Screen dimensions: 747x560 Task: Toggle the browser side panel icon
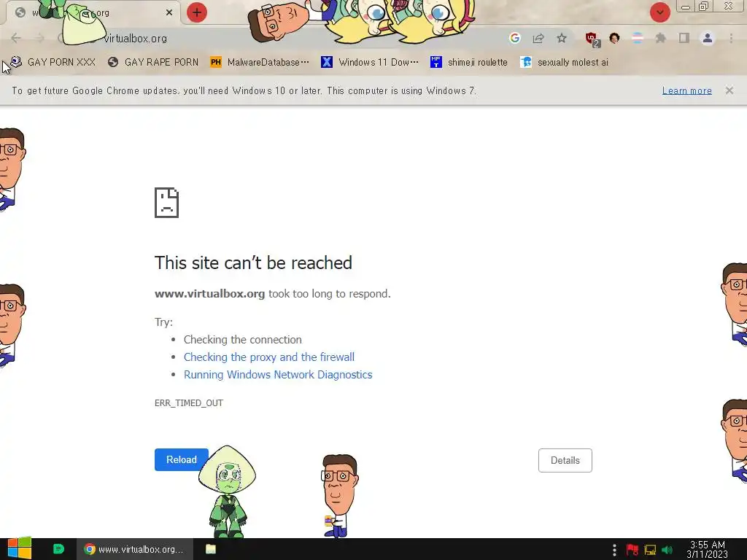684,38
